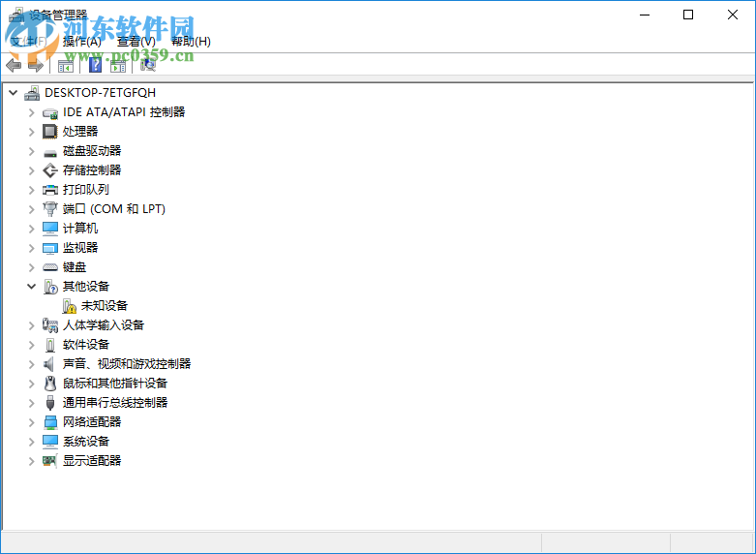Collapse the 其他设备 category
The image size is (756, 554).
(x=31, y=286)
